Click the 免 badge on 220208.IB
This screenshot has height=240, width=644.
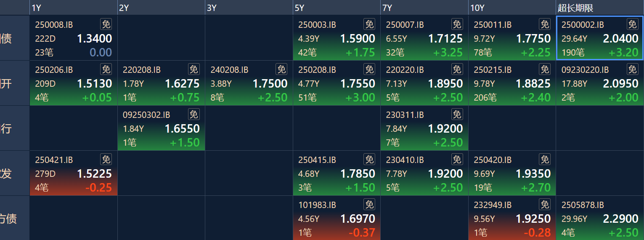click(x=193, y=69)
